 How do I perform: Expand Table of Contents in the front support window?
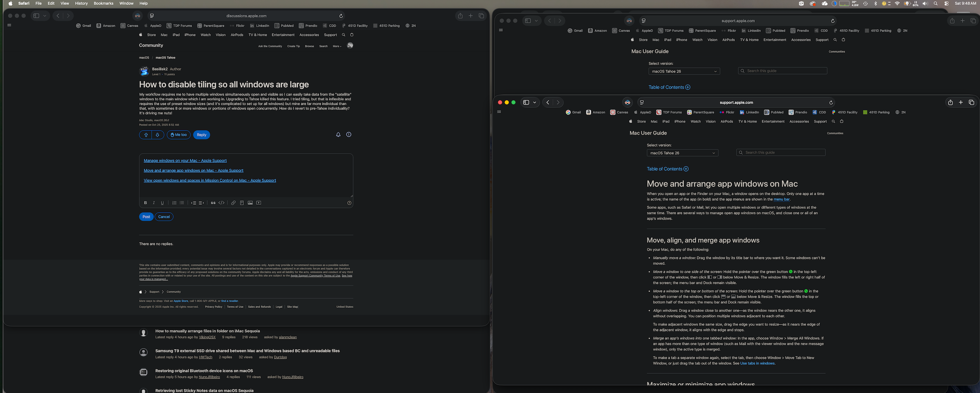click(x=668, y=169)
